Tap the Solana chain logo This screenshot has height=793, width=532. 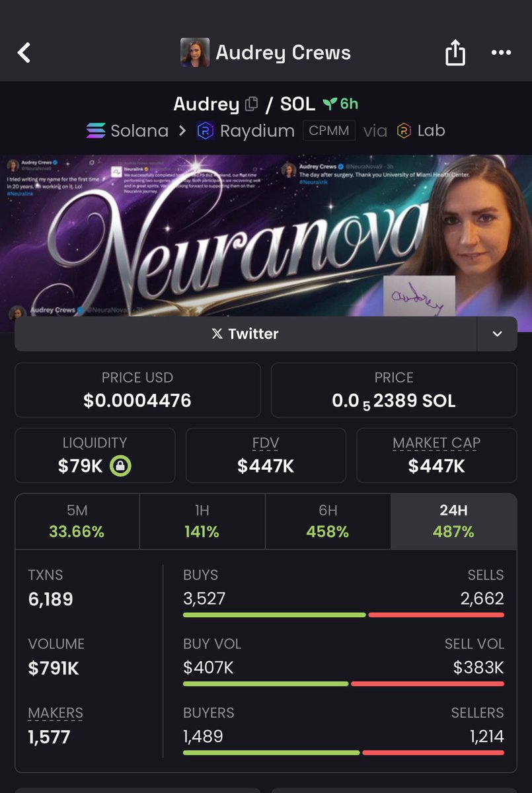(x=96, y=131)
